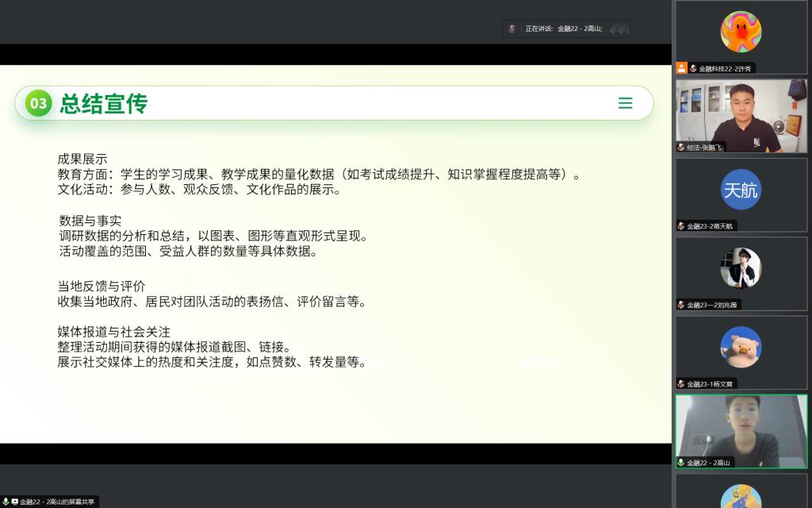Click the 媒体报道与社会关注 heading text
812x508 pixels.
coord(113,332)
